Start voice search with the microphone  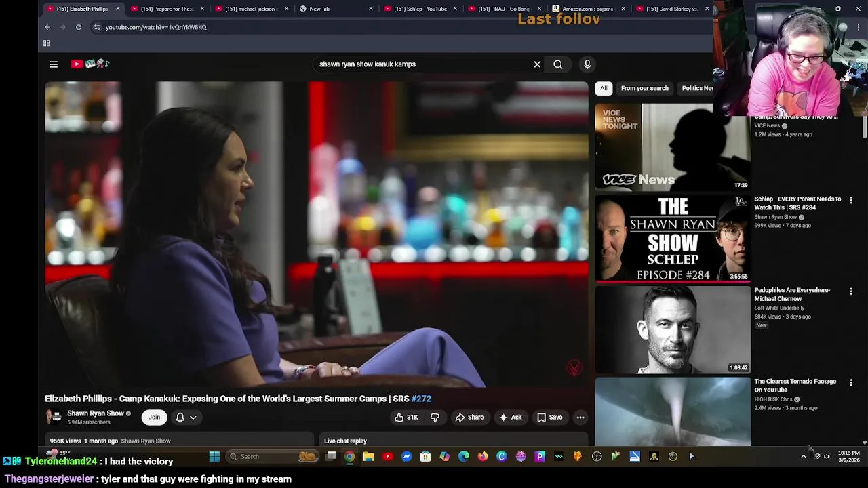pyautogui.click(x=587, y=64)
